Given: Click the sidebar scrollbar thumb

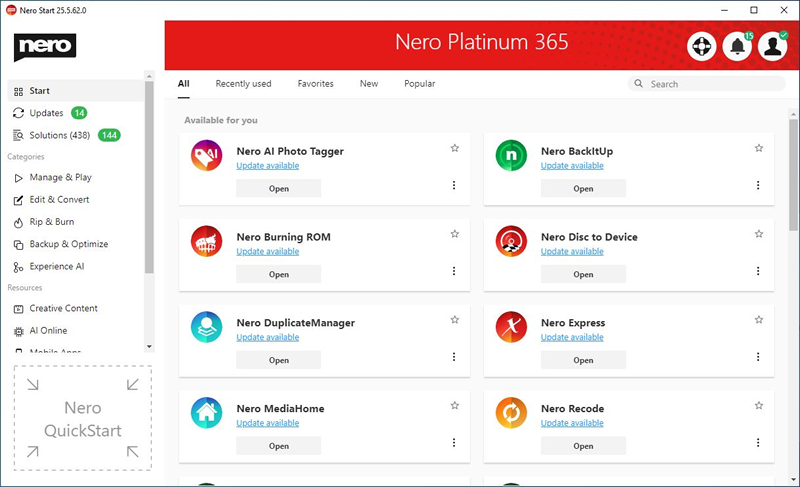Looking at the screenshot, I should [149, 177].
